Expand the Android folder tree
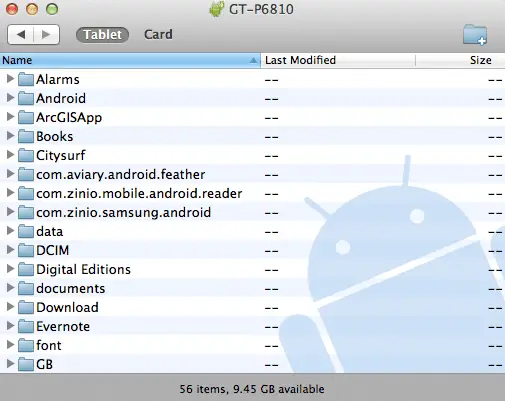This screenshot has height=401, width=505. click(10, 98)
